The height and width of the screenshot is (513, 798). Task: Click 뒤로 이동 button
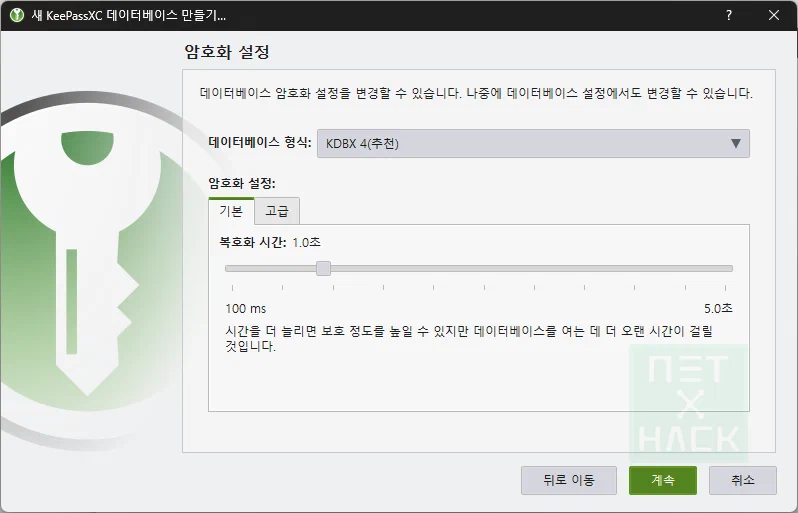click(x=568, y=480)
